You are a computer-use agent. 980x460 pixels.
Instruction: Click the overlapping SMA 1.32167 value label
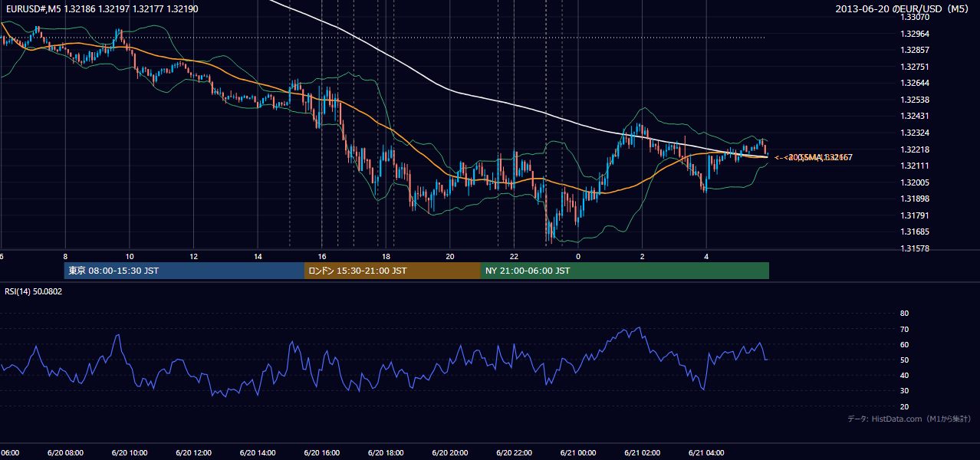tap(820, 157)
